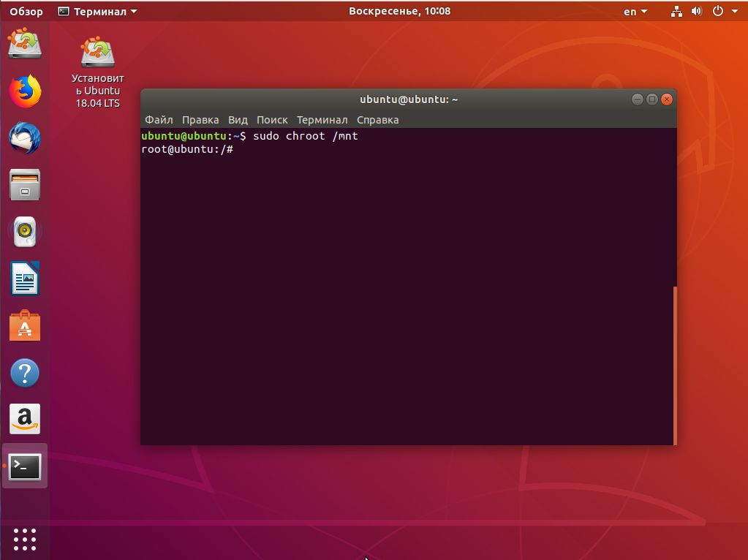This screenshot has height=560, width=748.
Task: Open the Файл menu in terminal
Action: pos(159,120)
